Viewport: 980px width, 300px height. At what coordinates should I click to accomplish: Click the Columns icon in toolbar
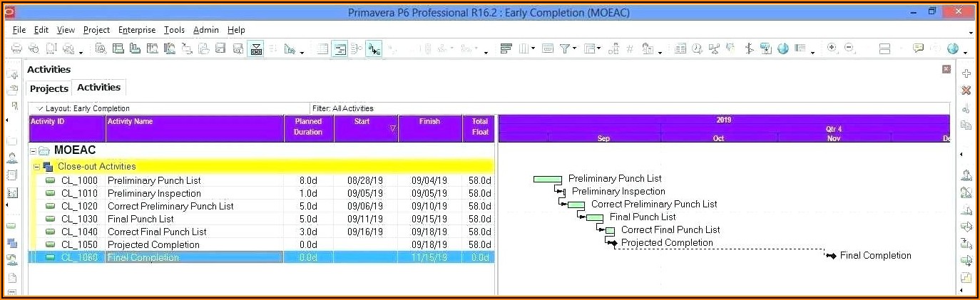(526, 49)
